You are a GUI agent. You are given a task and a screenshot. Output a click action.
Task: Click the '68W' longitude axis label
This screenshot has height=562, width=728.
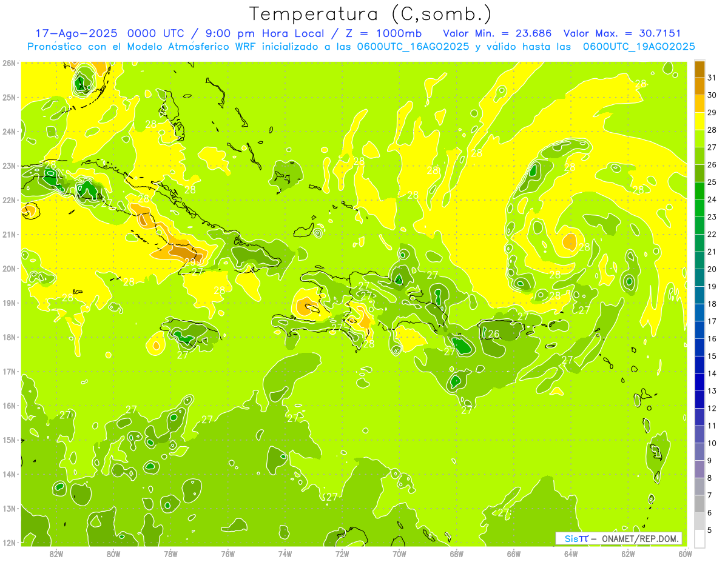coord(456,554)
